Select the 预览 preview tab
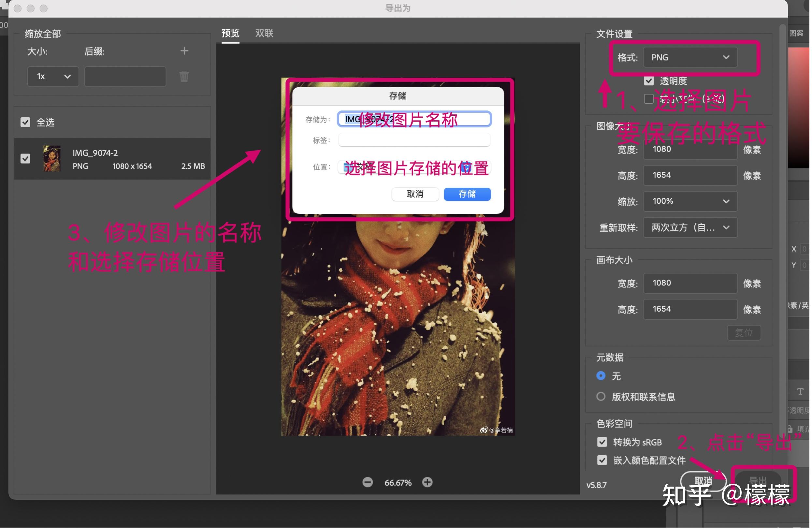Screen dimensions: 812x529 point(230,33)
